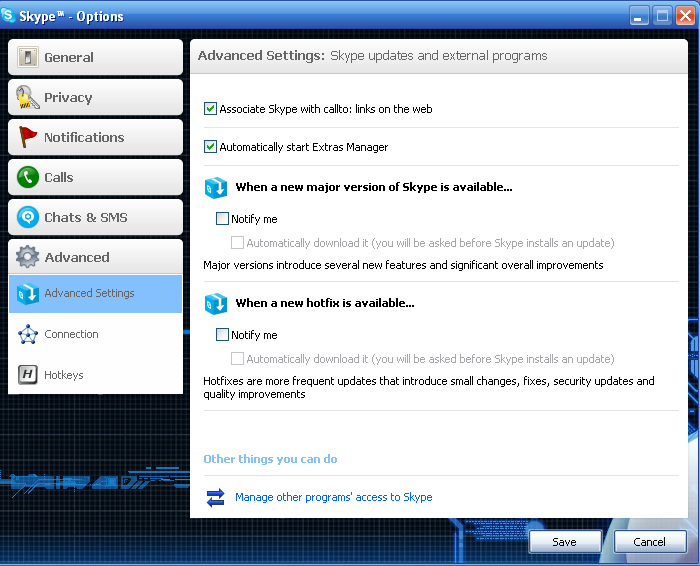
Task: Click the Advanced gear icon
Action: click(x=28, y=257)
